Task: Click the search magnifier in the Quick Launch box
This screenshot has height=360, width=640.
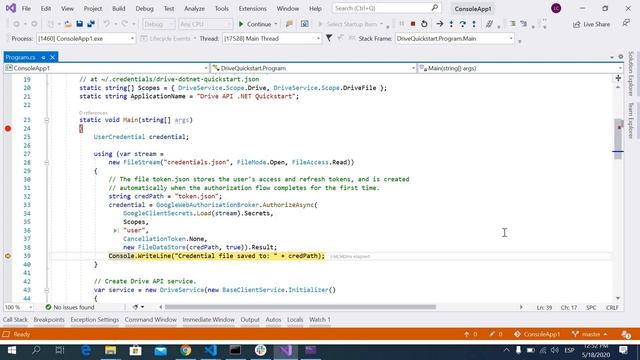Action: [435, 8]
